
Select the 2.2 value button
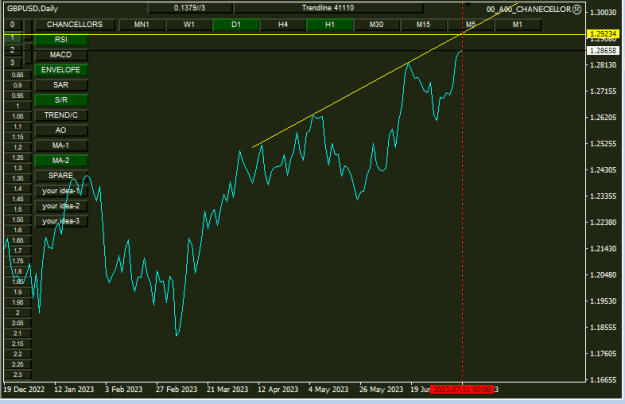18,354
